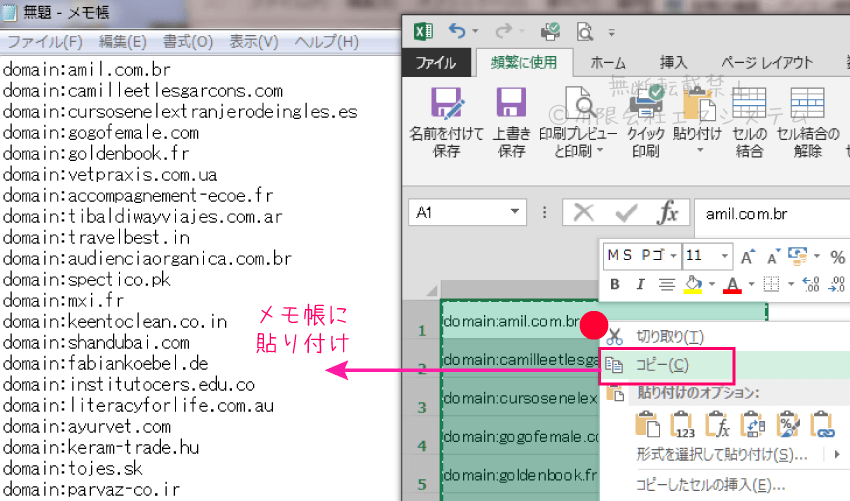Confirm the formula bar entry with the checkmark
This screenshot has height=501, width=850.
[x=626, y=213]
